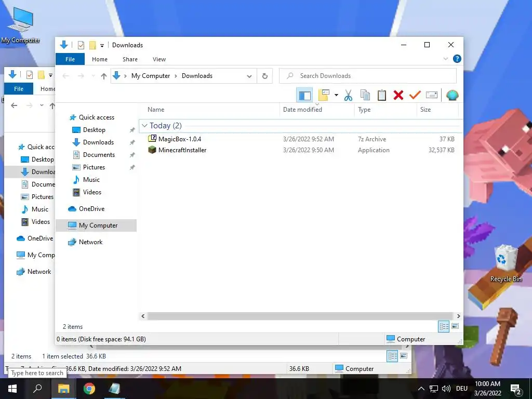
Task: Open the My Computer desktop icon
Action: pyautogui.click(x=20, y=25)
